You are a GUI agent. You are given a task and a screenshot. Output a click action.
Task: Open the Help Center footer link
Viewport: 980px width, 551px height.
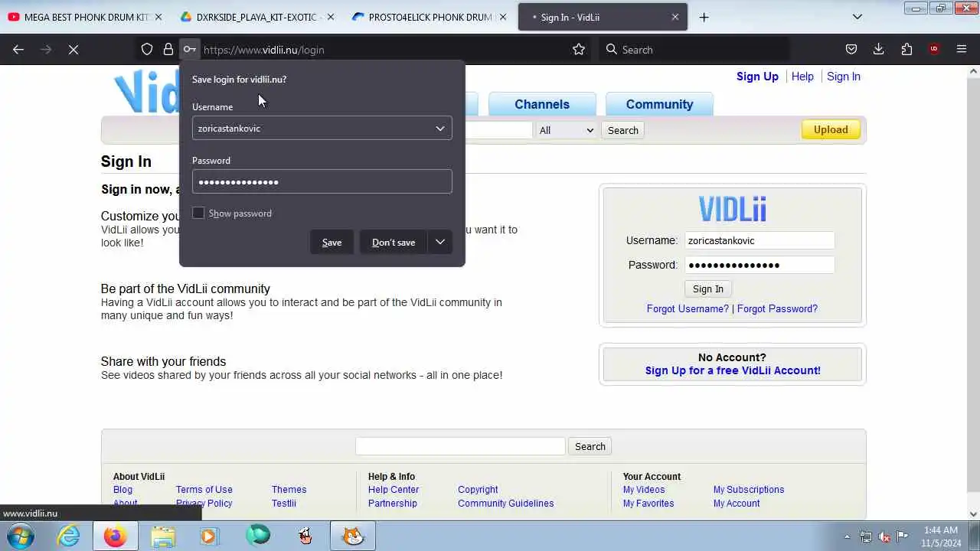point(394,490)
